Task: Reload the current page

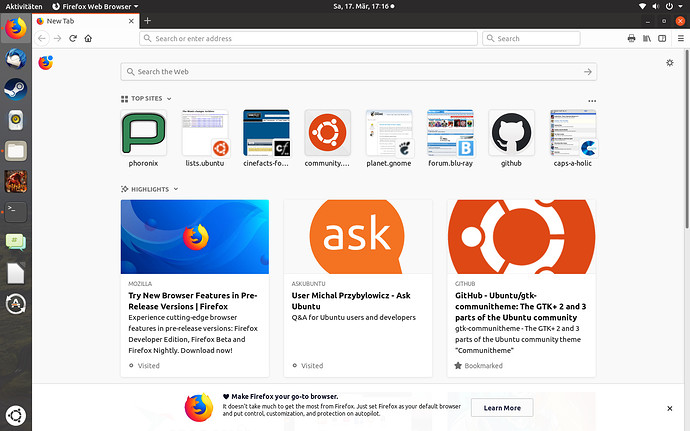Action: click(73, 38)
